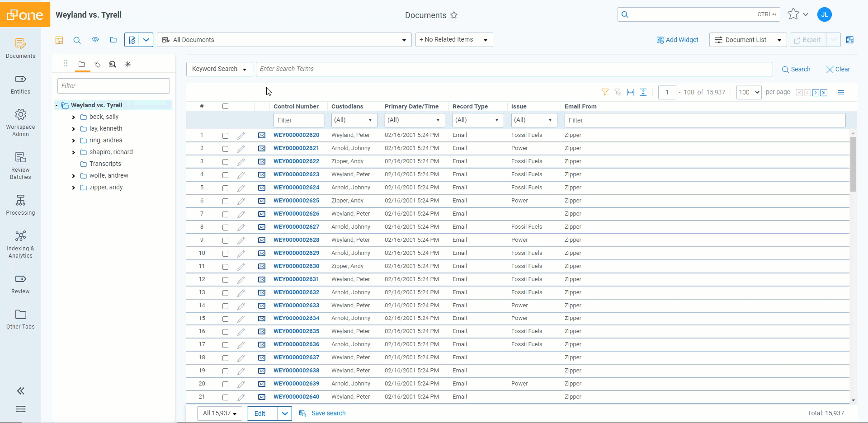Click the favorites star next to Documents
Image resolution: width=868 pixels, height=423 pixels.
tap(454, 15)
